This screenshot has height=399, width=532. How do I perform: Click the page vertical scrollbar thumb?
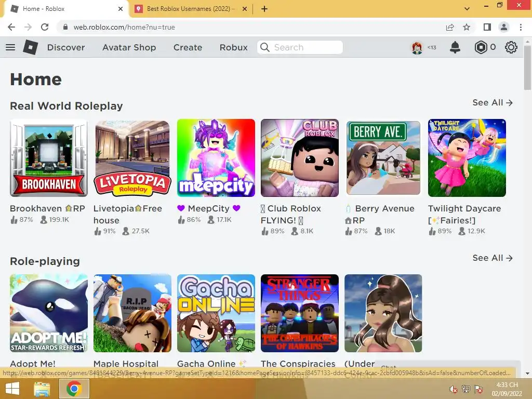527,68
